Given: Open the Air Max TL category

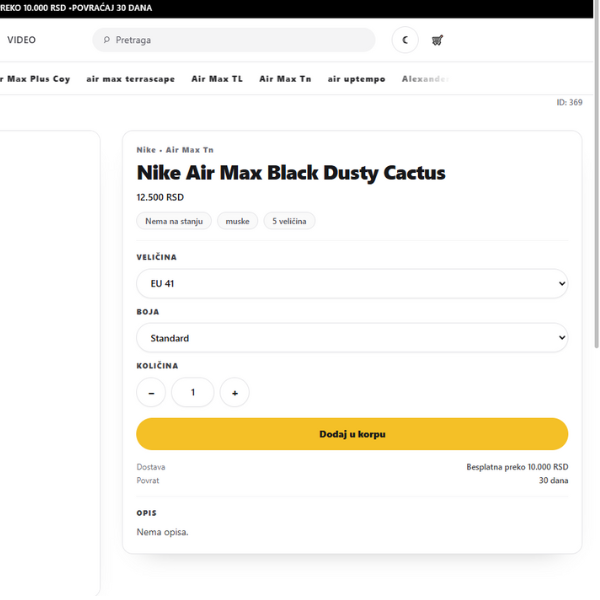Looking at the screenshot, I should click(217, 79).
